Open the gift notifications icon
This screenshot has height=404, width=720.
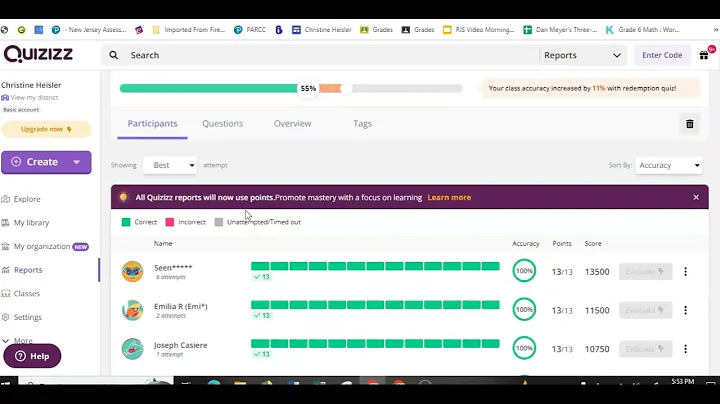pyautogui.click(x=704, y=55)
